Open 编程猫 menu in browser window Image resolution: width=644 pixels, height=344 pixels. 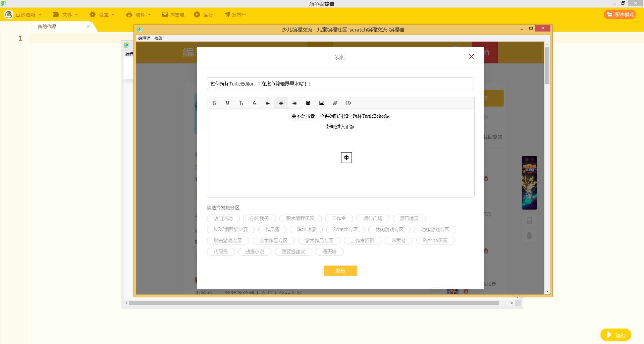144,39
